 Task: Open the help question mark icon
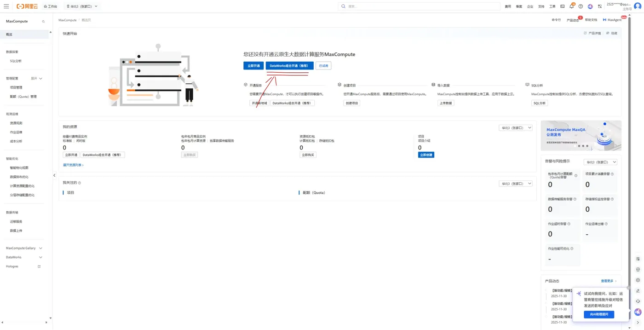coord(581,6)
